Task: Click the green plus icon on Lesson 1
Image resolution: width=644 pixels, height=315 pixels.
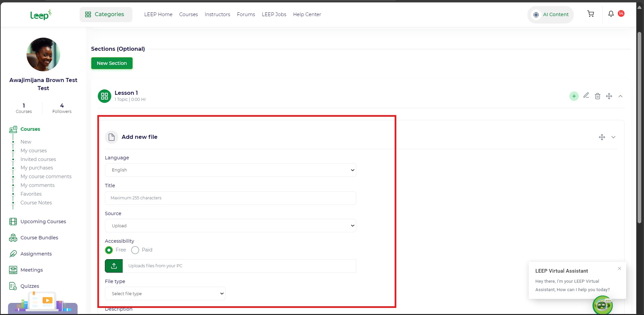Action: point(574,96)
